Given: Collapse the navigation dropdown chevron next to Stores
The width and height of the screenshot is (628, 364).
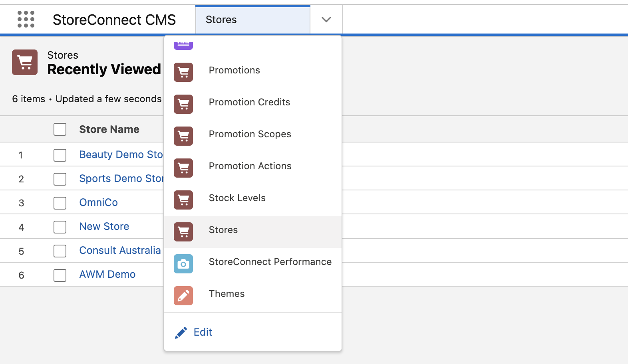Looking at the screenshot, I should click(326, 20).
